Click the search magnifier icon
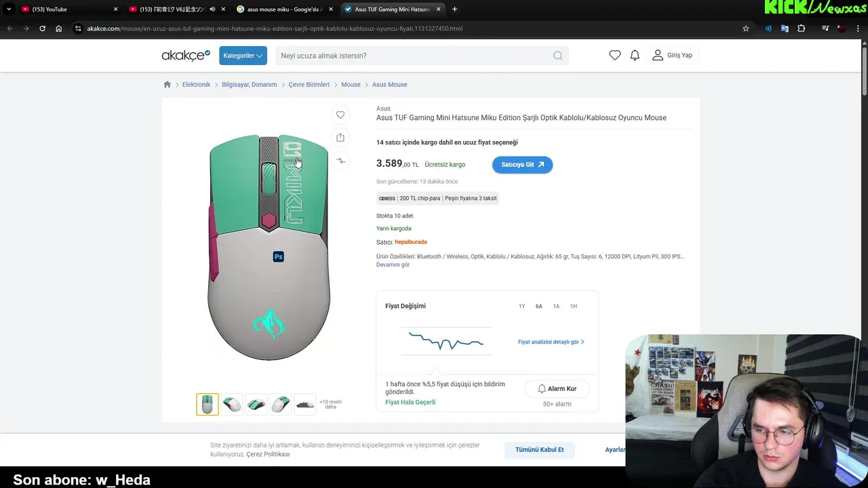Image resolution: width=868 pixels, height=488 pixels. tap(558, 56)
